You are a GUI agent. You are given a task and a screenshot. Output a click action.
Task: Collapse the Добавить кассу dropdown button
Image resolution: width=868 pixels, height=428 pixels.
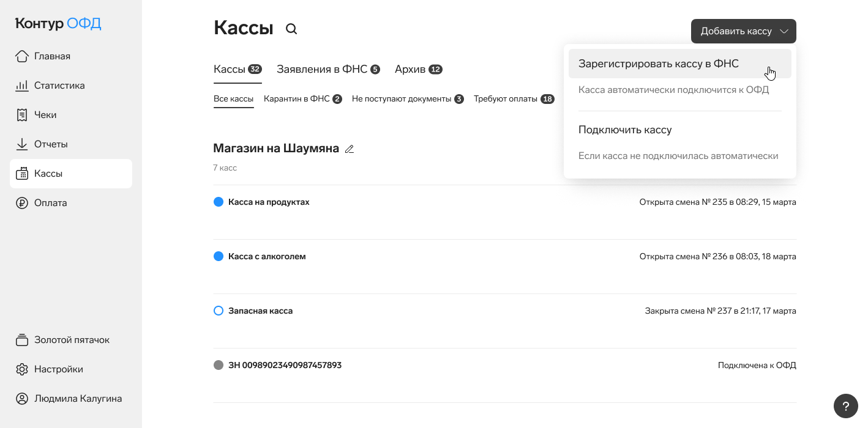coord(743,31)
